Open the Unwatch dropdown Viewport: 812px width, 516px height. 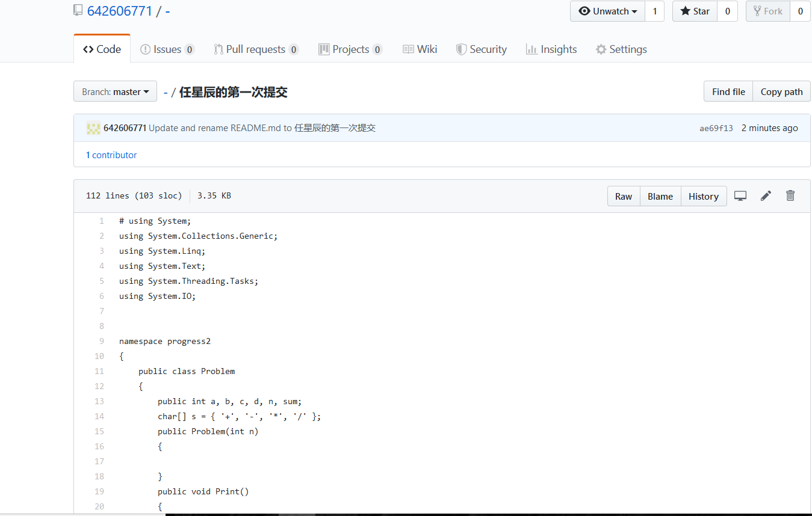(x=607, y=11)
